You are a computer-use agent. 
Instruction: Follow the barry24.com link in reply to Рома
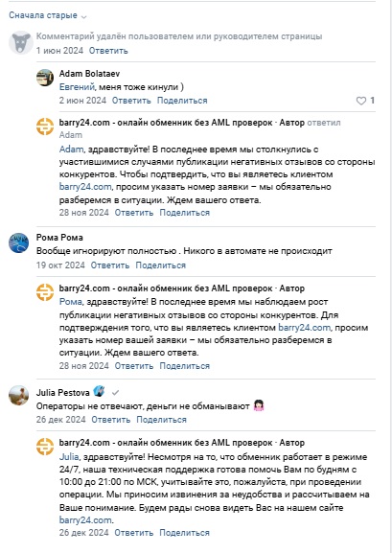pyautogui.click(x=305, y=328)
